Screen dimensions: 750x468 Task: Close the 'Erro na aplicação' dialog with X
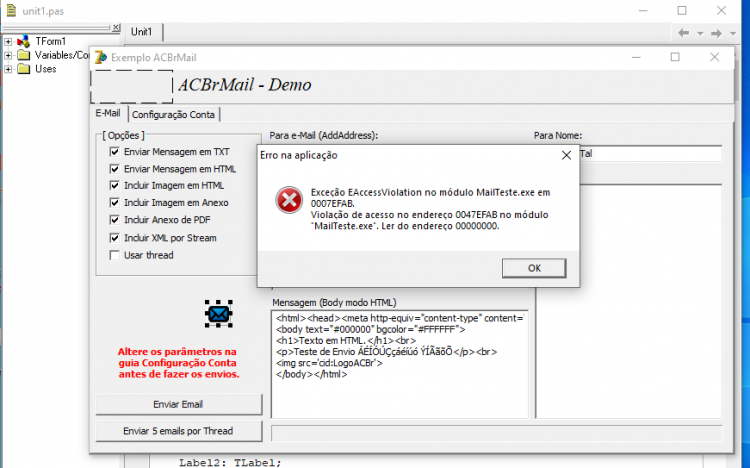[566, 156]
